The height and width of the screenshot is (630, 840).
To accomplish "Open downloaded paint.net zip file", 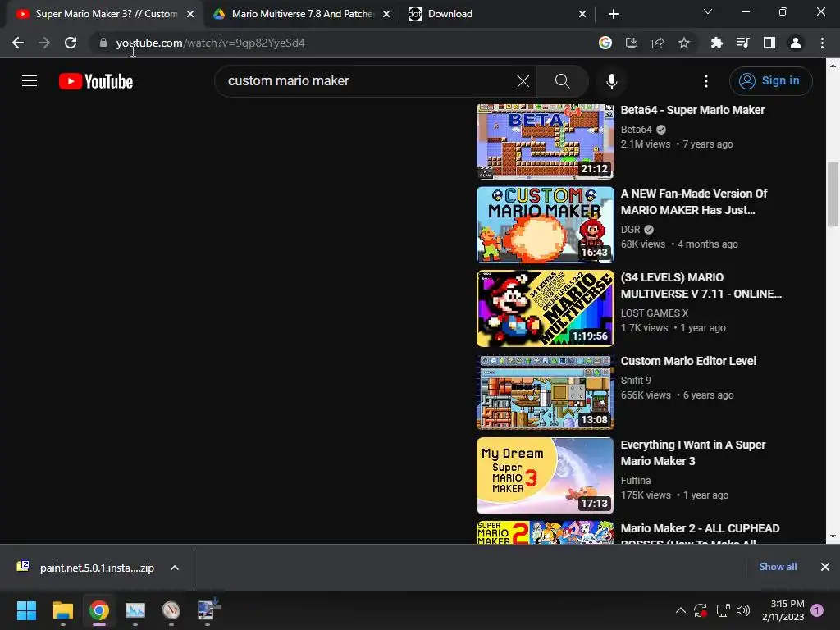I will (x=85, y=568).
